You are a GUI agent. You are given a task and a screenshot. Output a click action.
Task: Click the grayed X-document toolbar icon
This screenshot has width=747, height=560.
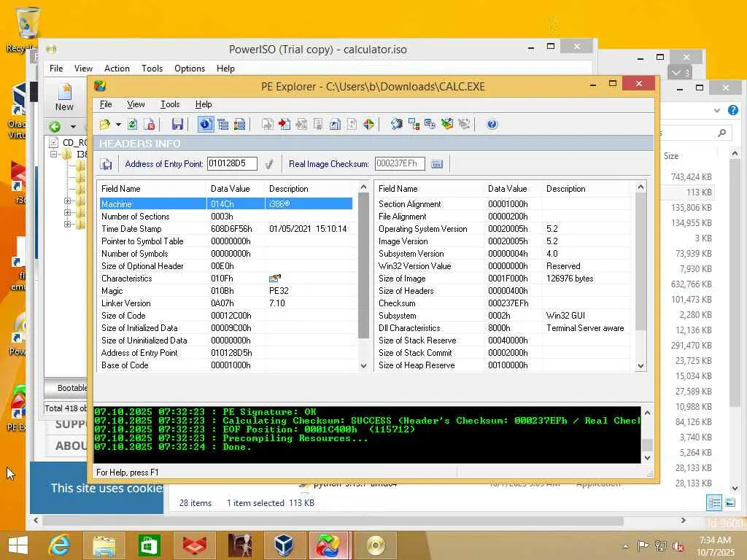point(301,125)
